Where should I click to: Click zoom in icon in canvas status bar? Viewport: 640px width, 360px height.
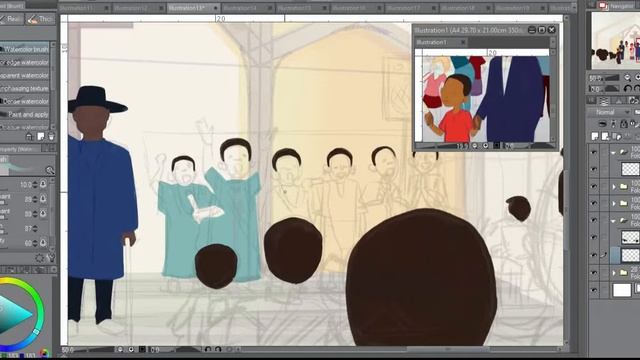[x=131, y=350]
